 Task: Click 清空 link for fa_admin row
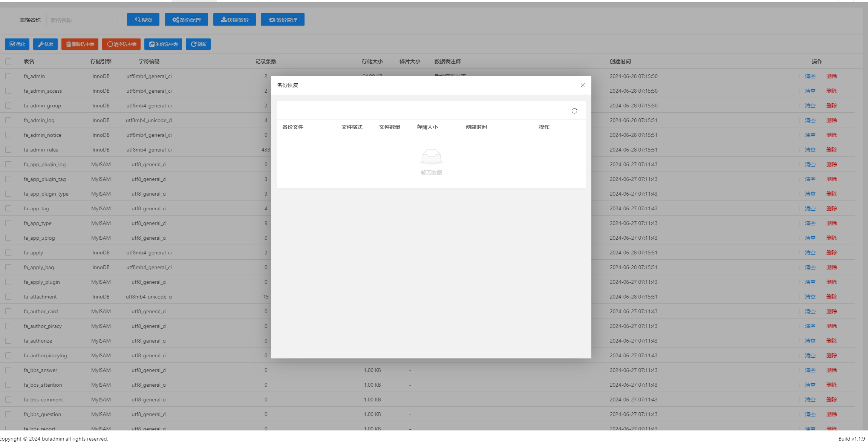[x=810, y=76]
